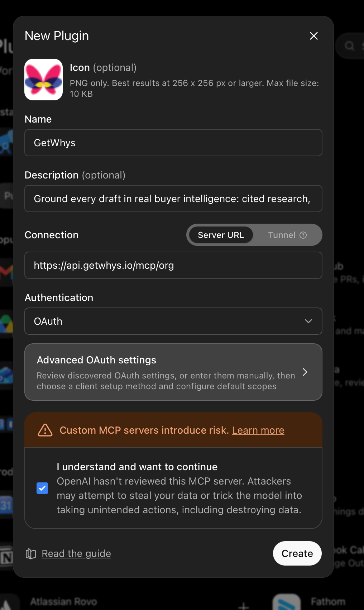Select the Server URL connection tab
The image size is (364, 610).
(x=221, y=235)
